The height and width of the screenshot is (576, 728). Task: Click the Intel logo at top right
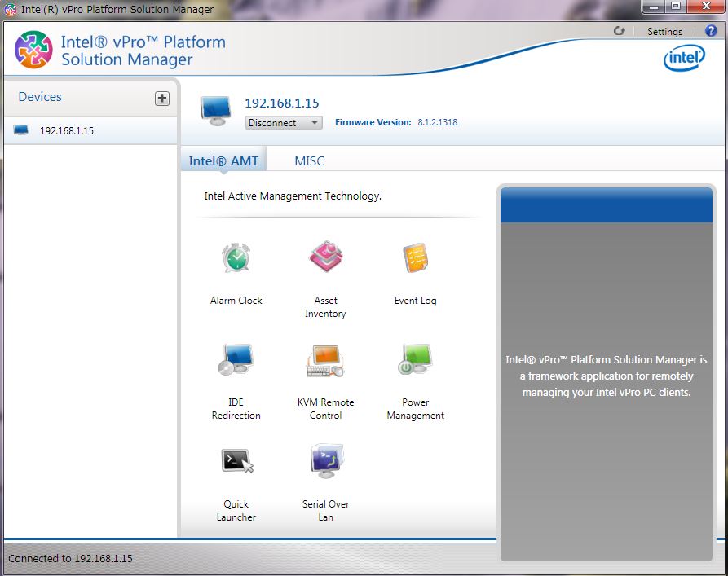coord(684,58)
